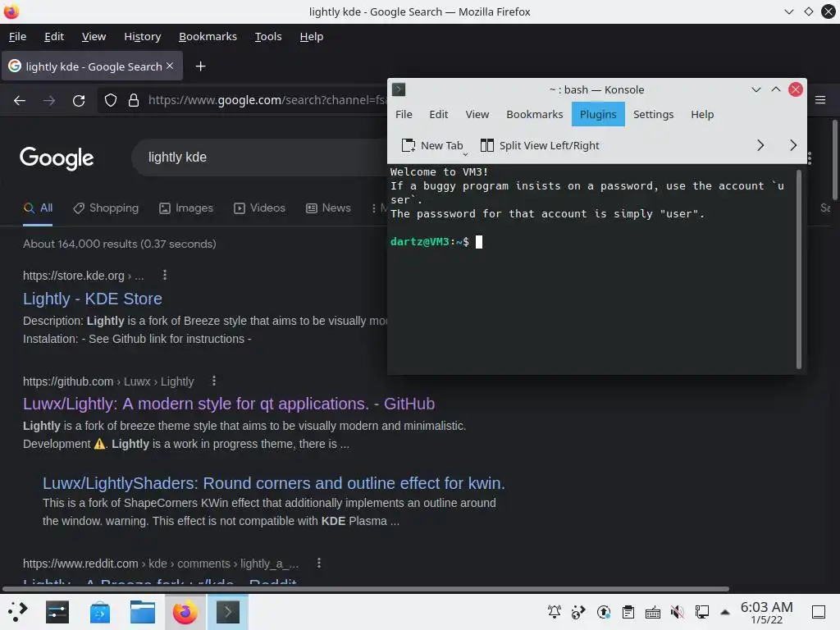
Task: Open notifications bell in system tray
Action: (x=555, y=612)
